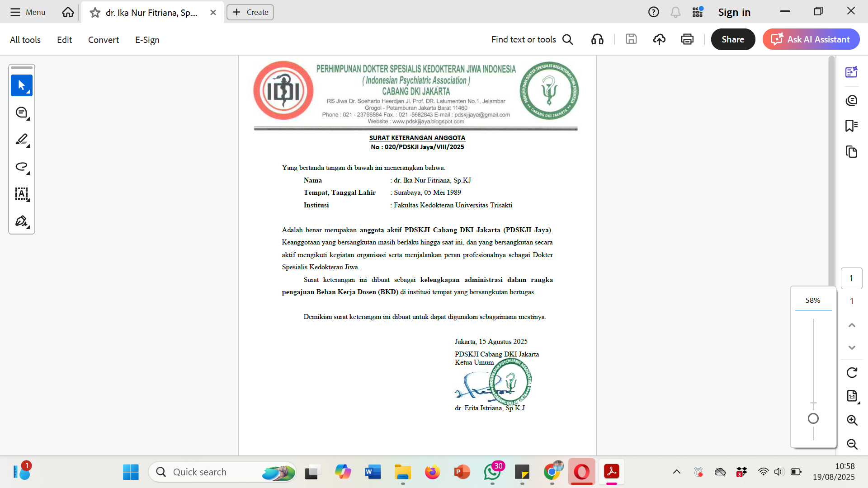Select the Highlight pen tool

tap(21, 140)
